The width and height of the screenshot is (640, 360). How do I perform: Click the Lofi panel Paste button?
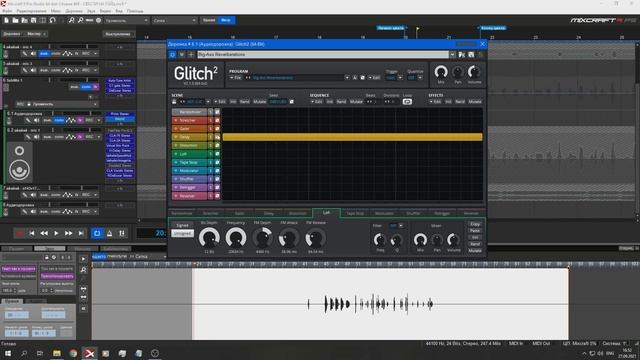[475, 231]
